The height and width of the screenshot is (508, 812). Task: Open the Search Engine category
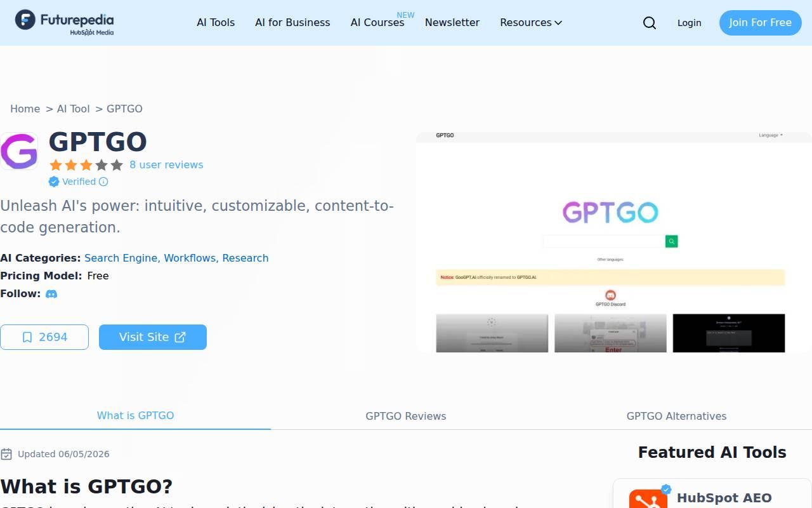pos(121,258)
